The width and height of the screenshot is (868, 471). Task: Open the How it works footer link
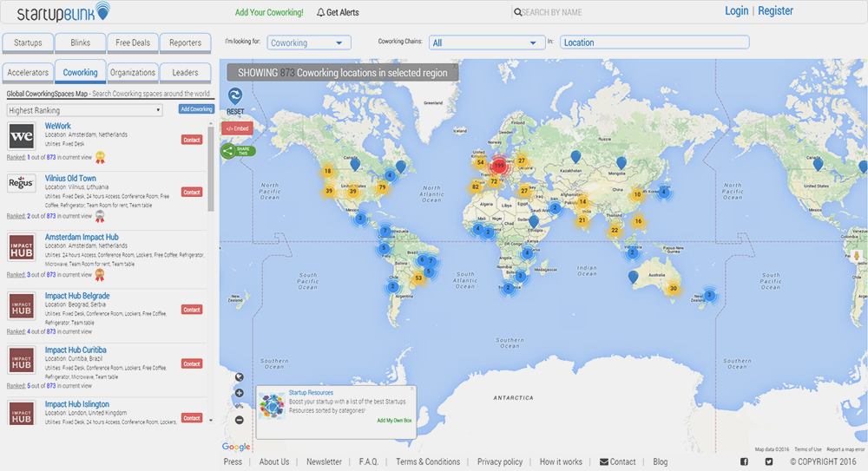561,461
